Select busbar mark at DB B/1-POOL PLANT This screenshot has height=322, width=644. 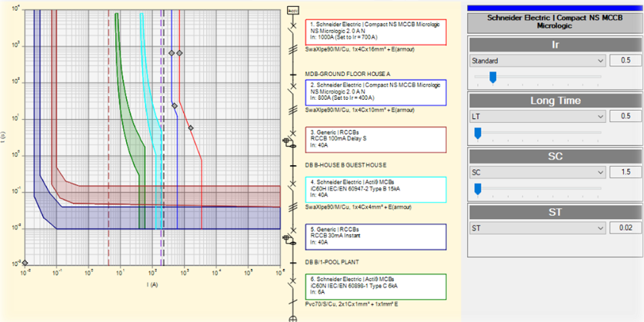click(x=293, y=263)
